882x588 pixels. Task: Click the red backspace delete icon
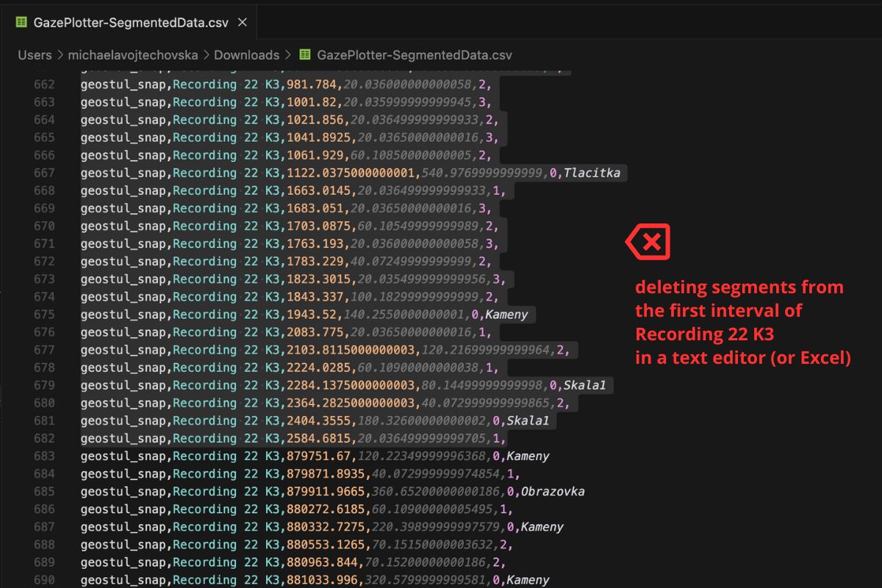pyautogui.click(x=648, y=242)
